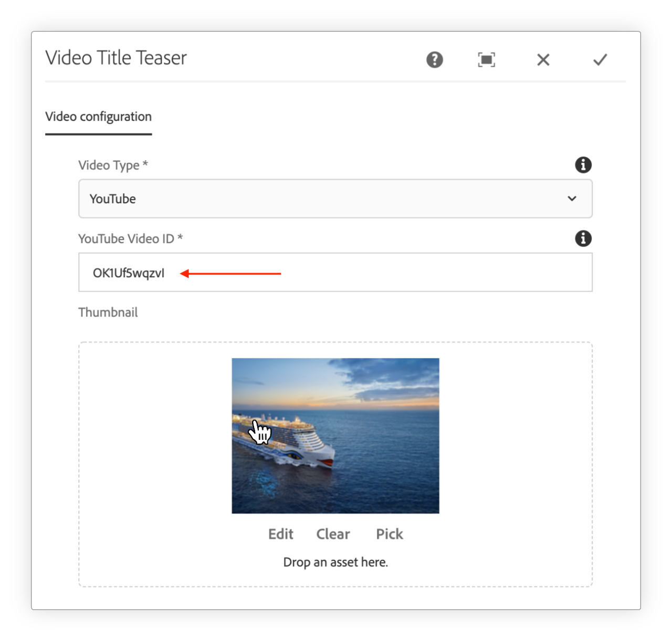Click the chevron on the YouTube selector

pos(572,199)
